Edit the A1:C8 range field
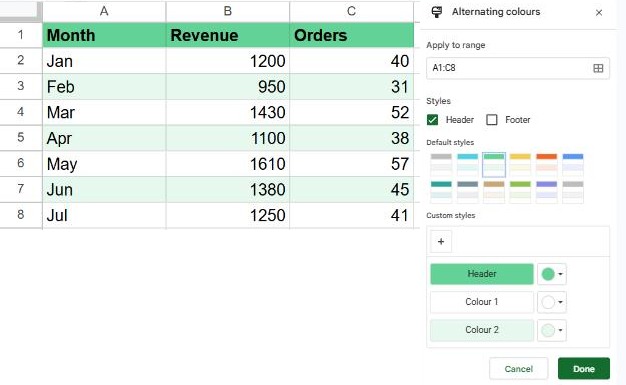The image size is (626, 385). (x=518, y=68)
